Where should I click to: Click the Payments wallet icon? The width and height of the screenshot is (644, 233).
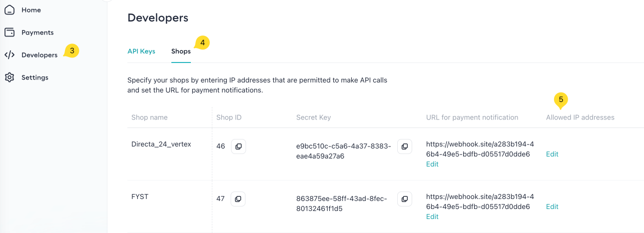tap(9, 32)
